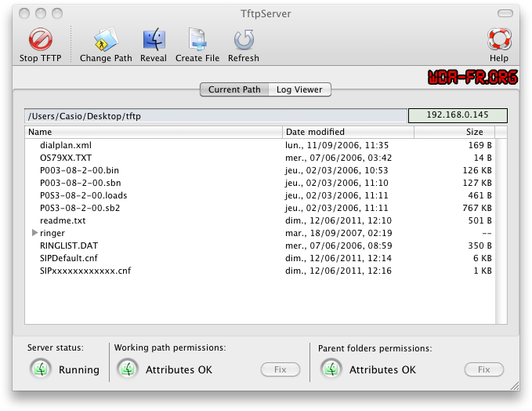Select SIPDefault.cnf in the file list
Viewport: 532px width, 411px height.
tap(69, 258)
